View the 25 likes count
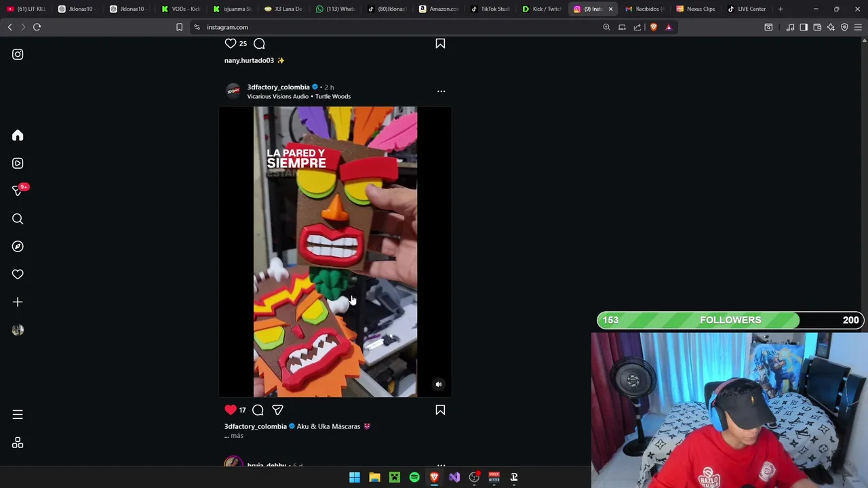Image resolution: width=868 pixels, height=488 pixels. pyautogui.click(x=243, y=44)
